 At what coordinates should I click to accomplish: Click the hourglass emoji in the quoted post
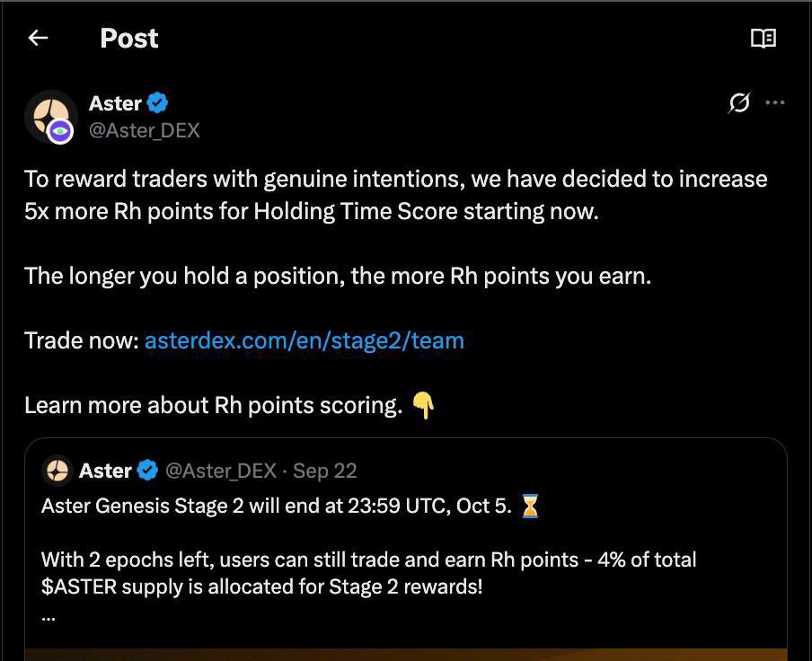531,507
